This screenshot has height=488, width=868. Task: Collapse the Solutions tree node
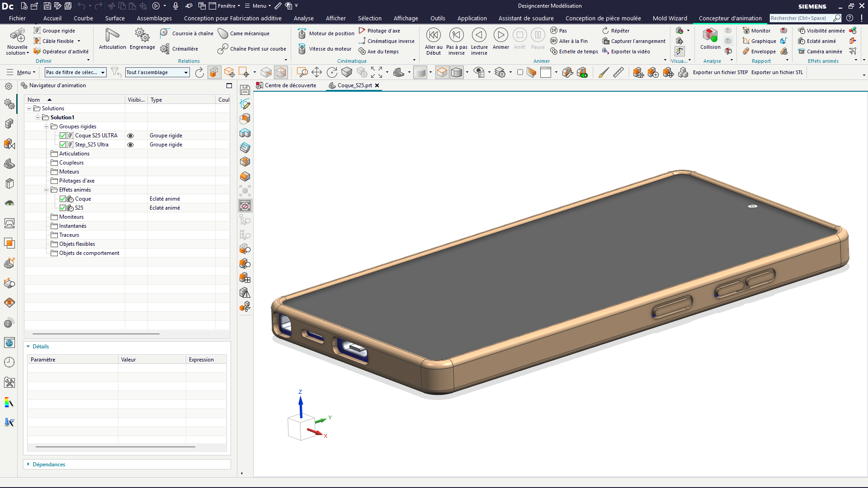(x=29, y=108)
